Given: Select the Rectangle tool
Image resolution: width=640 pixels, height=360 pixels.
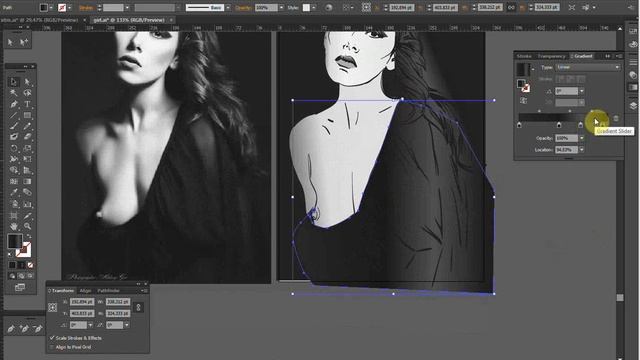Looking at the screenshot, I should (27, 116).
